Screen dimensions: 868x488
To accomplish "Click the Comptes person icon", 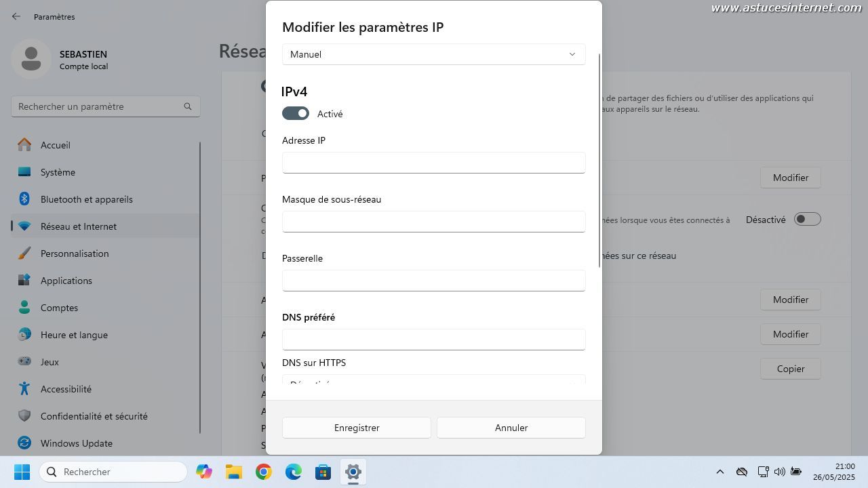I will click(x=24, y=308).
